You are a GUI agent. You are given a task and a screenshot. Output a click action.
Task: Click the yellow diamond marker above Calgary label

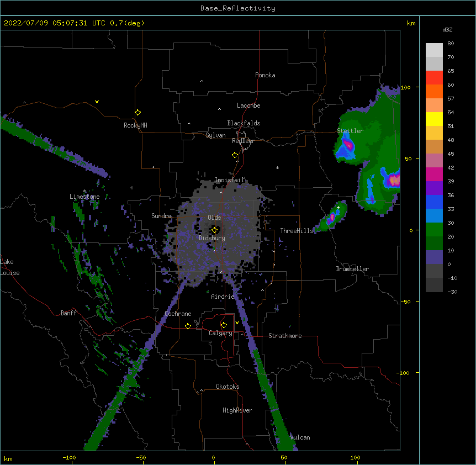coord(224,325)
